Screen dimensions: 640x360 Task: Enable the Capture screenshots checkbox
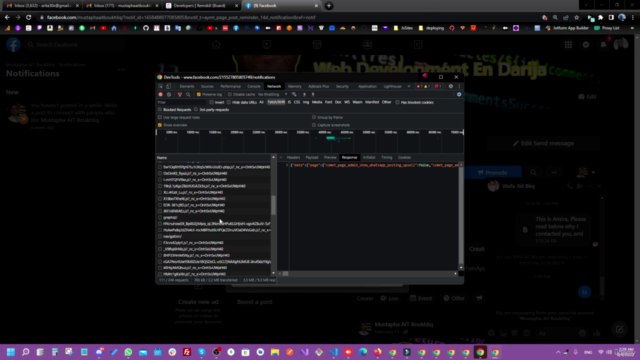point(314,125)
